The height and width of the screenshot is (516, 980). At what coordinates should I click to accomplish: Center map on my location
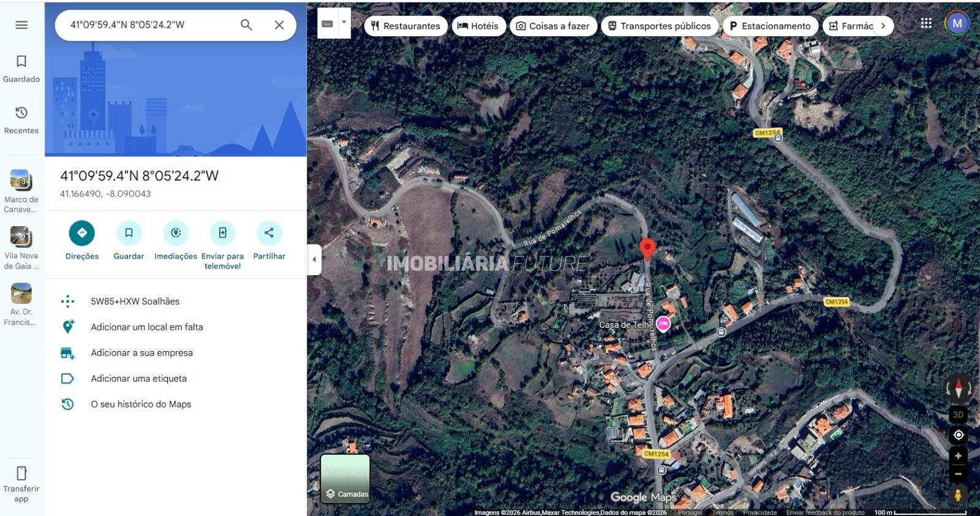[958, 435]
